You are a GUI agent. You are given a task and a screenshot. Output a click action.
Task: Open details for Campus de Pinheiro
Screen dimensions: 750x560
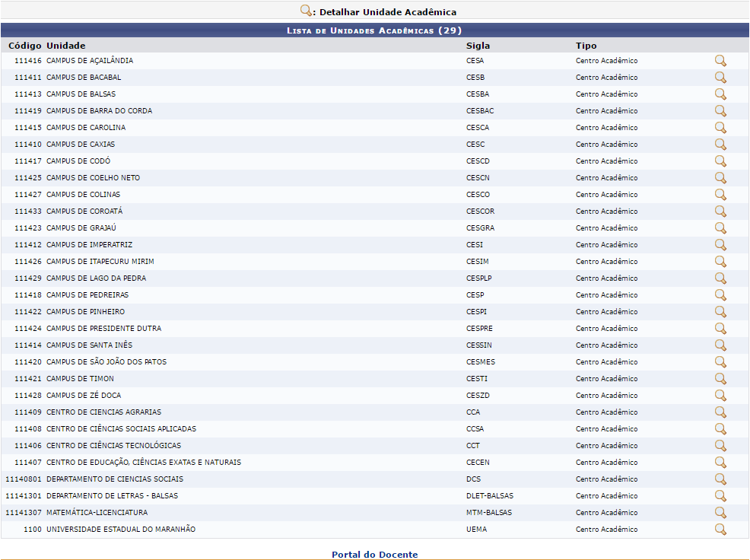(720, 312)
